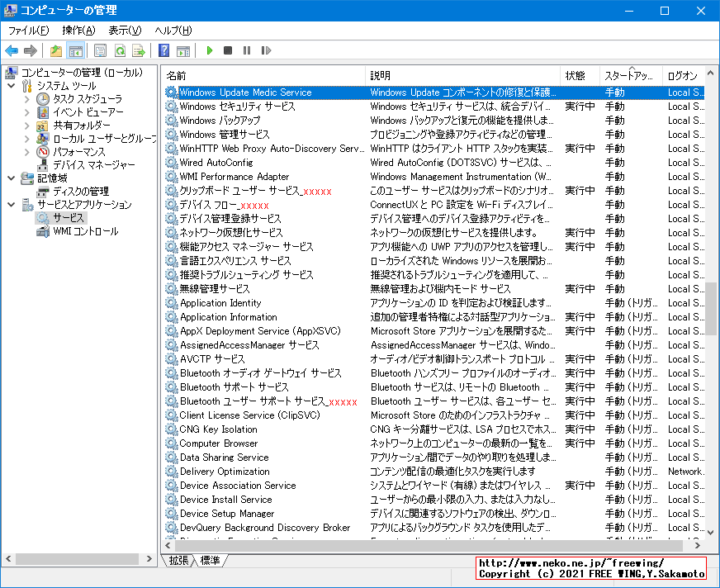The width and height of the screenshot is (720, 588).
Task: Open the properties dialog icon
Action: coord(99,50)
